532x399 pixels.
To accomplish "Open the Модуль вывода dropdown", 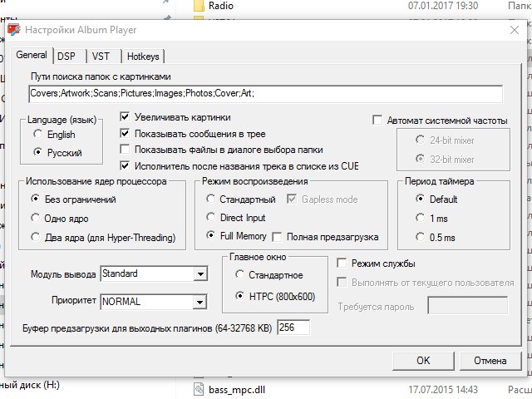I will point(200,273).
